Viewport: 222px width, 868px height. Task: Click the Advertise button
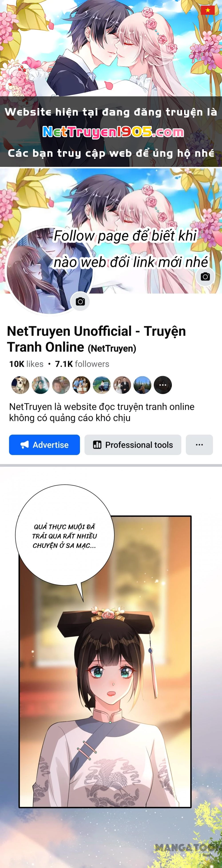(44, 445)
